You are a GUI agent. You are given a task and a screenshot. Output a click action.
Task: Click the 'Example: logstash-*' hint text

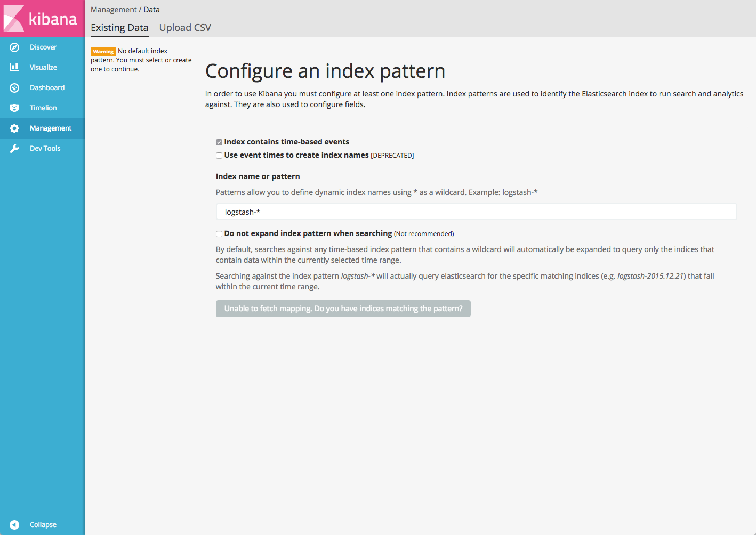click(503, 192)
